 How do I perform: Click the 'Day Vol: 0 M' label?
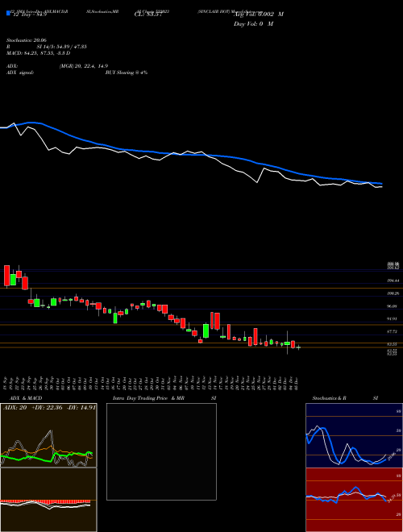(253, 23)
